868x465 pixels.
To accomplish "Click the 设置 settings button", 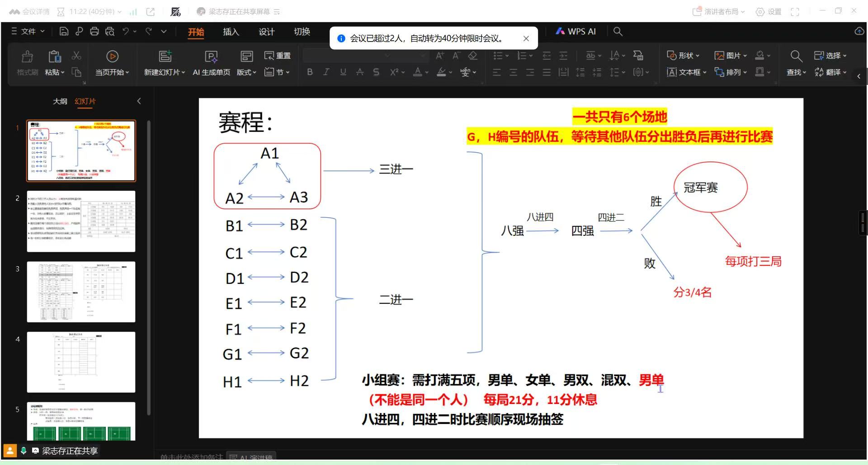I will [769, 12].
